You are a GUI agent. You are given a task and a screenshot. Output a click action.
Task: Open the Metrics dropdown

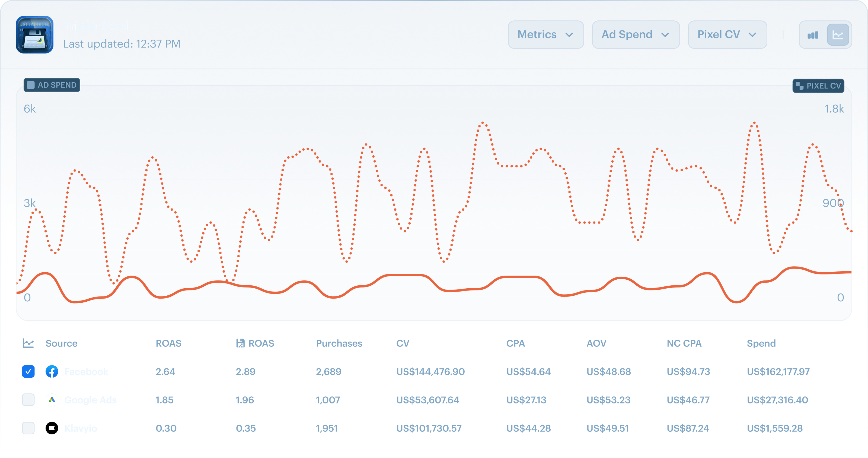click(x=545, y=35)
